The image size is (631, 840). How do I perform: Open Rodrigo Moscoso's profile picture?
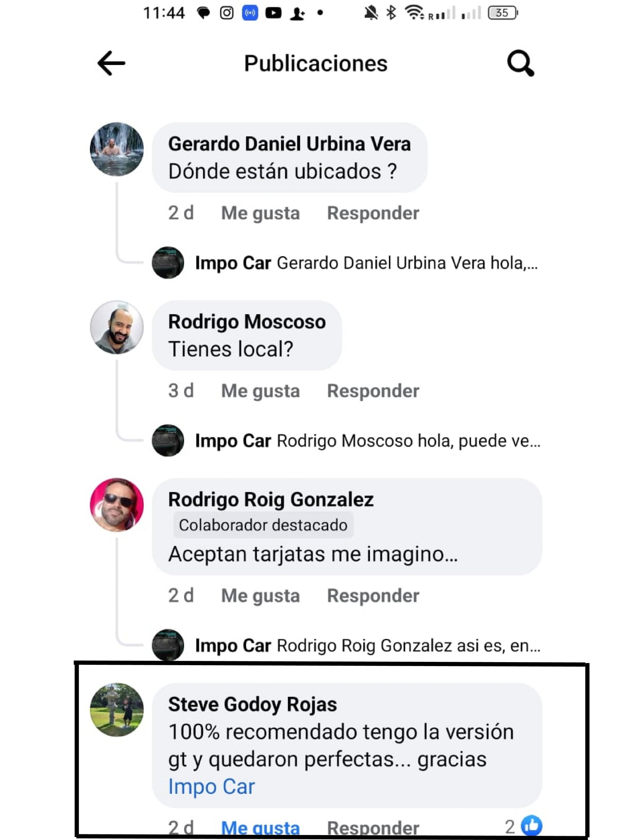117,327
